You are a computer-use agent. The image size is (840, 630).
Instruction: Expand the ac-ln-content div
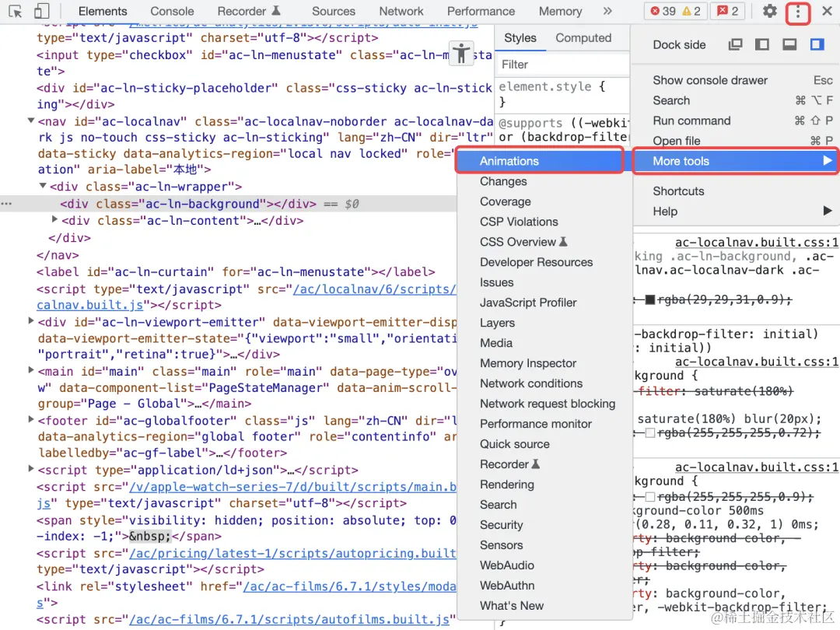(54, 219)
